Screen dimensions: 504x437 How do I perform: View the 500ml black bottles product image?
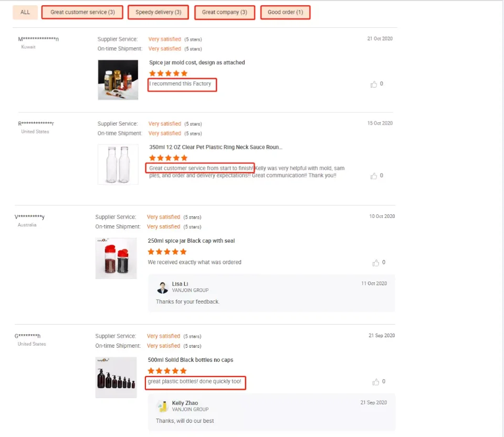click(x=116, y=377)
